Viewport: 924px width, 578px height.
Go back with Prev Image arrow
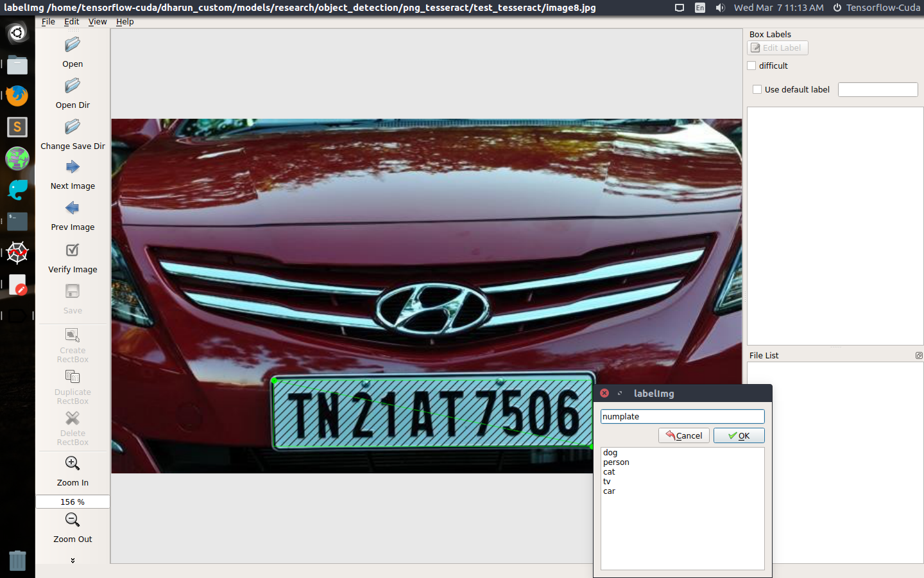click(73, 208)
